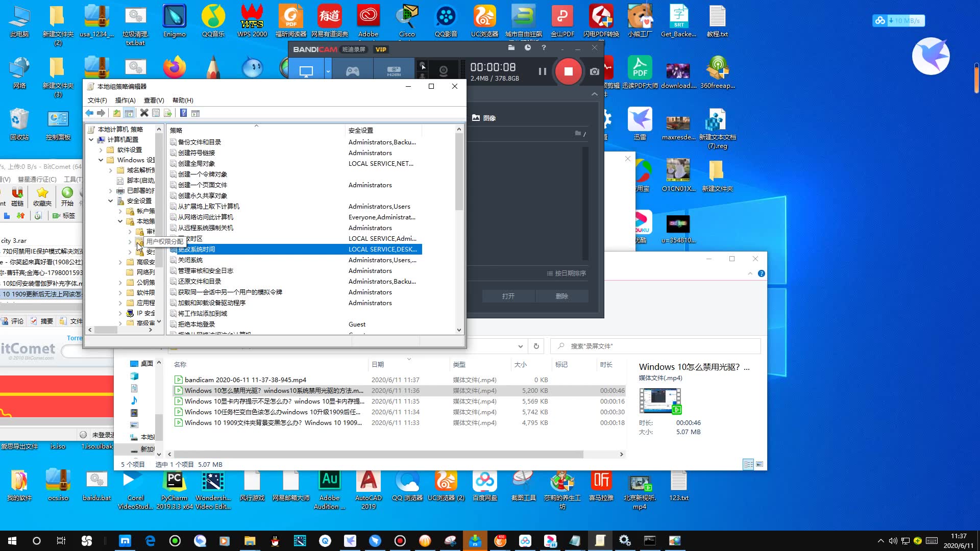Toggle Bandicam microphone recording
The image size is (980, 551).
423,76
